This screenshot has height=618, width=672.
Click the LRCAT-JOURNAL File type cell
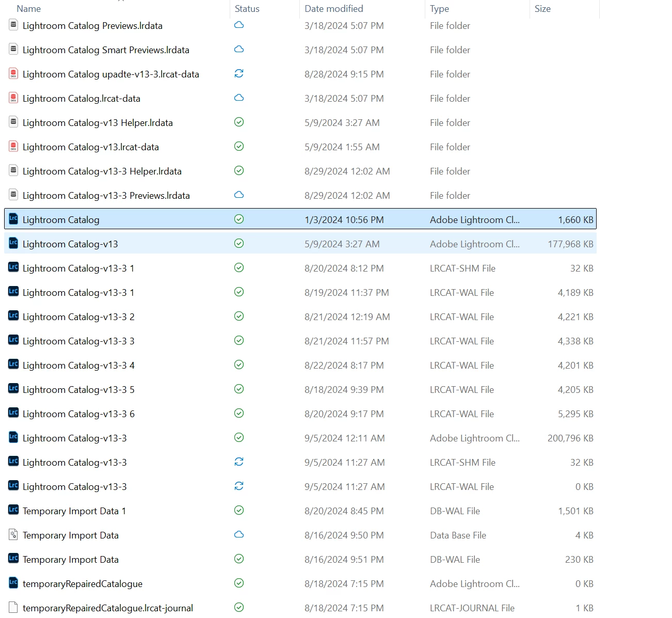coord(472,608)
